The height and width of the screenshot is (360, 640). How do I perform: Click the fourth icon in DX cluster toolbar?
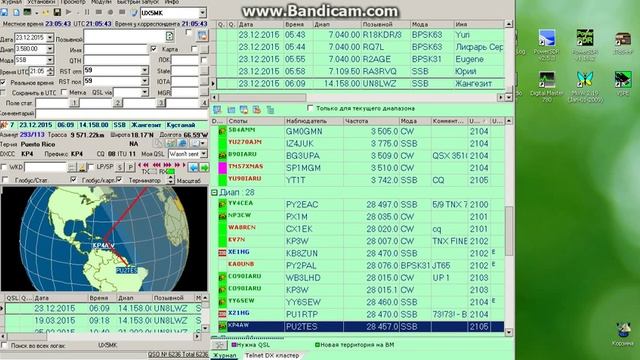click(x=256, y=109)
